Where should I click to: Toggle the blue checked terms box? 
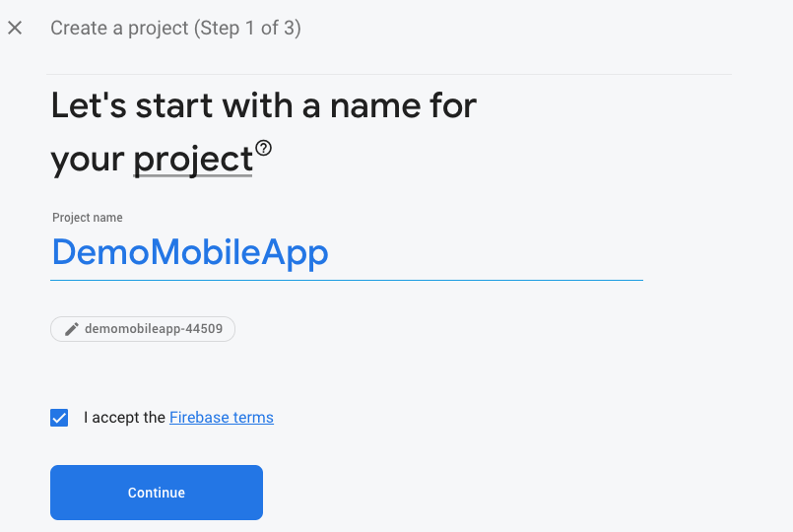(59, 418)
